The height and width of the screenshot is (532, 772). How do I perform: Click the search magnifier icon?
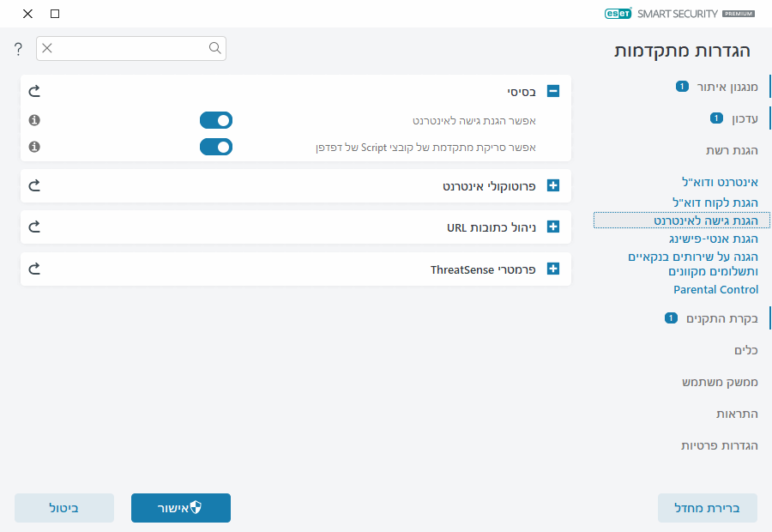[214, 49]
